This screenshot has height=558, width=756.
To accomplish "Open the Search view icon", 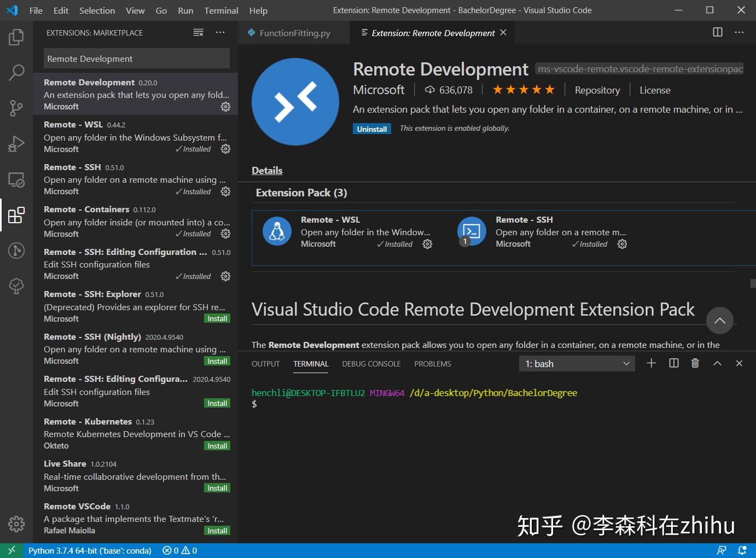I will point(16,72).
